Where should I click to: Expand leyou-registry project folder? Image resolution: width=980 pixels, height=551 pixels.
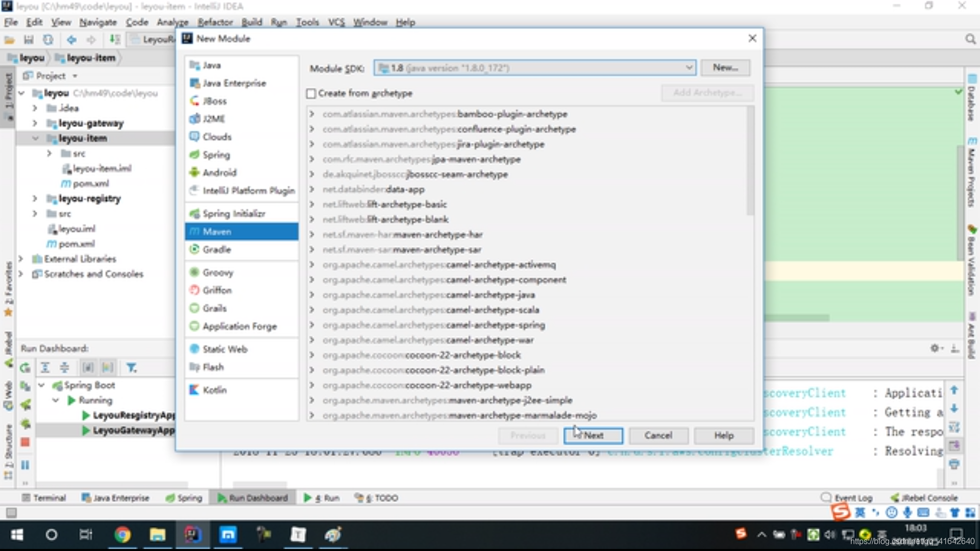[35, 198]
